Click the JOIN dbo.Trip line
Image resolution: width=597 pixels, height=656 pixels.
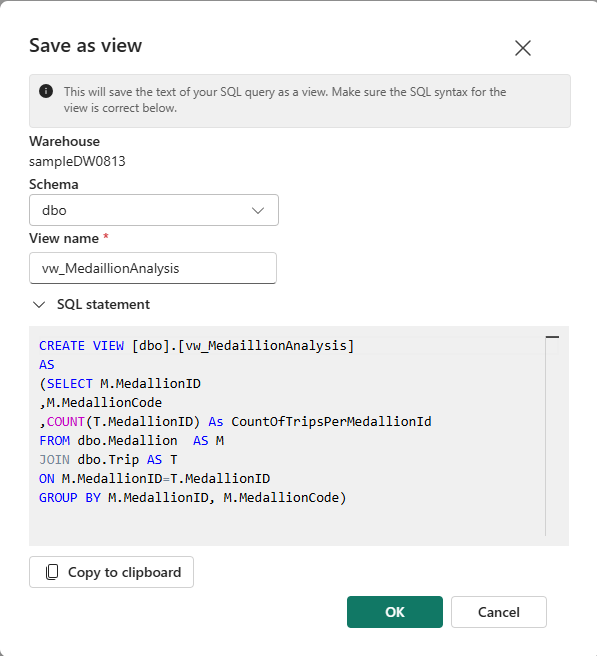(x=108, y=459)
